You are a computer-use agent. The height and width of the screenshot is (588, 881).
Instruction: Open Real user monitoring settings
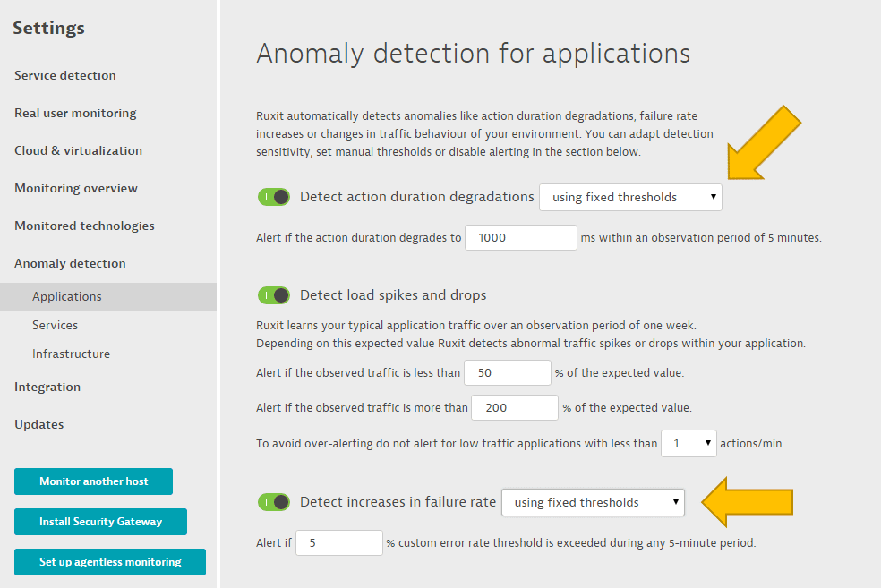point(75,113)
